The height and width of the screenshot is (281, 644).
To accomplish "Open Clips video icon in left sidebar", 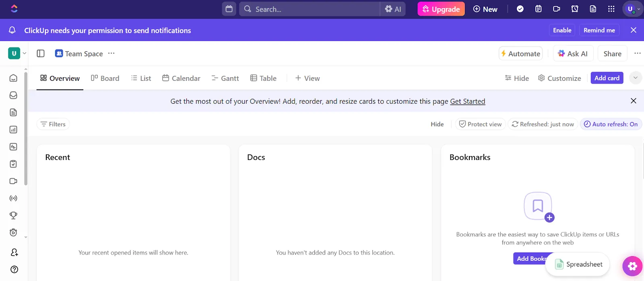I will pyautogui.click(x=13, y=181).
